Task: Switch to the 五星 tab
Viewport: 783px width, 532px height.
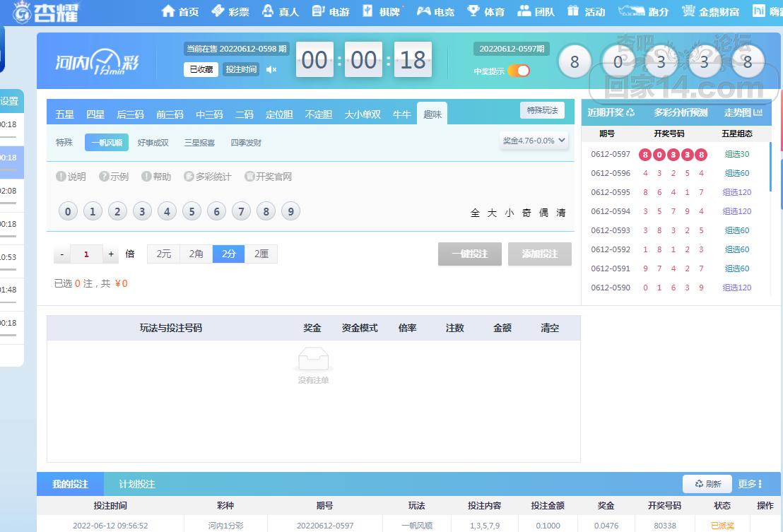Action: [x=64, y=114]
